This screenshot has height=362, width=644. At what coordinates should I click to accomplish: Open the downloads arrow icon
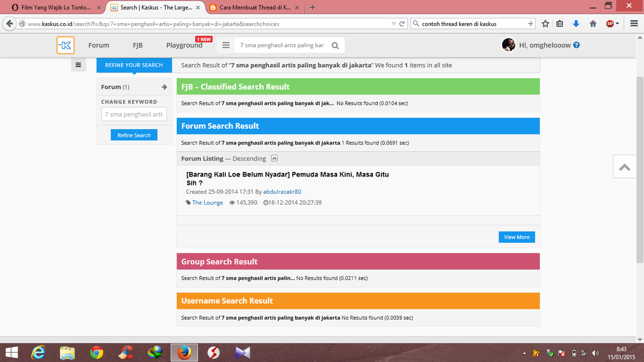tap(576, 24)
